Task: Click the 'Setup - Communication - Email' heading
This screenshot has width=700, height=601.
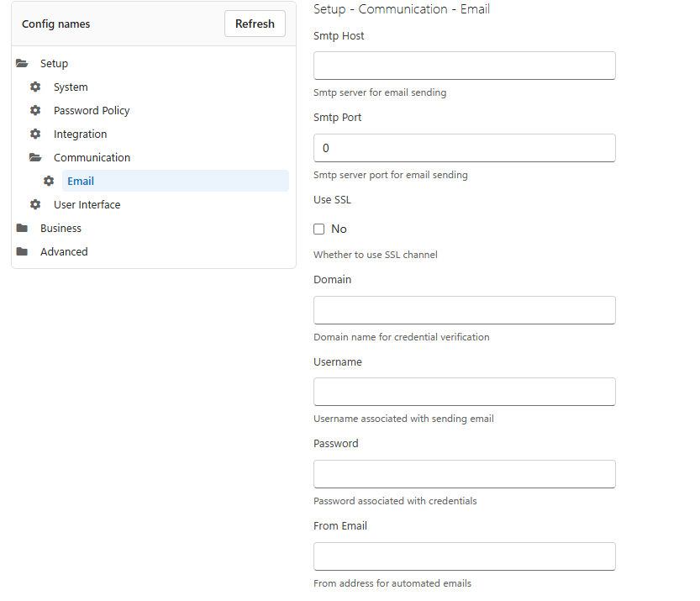Action: [x=402, y=9]
